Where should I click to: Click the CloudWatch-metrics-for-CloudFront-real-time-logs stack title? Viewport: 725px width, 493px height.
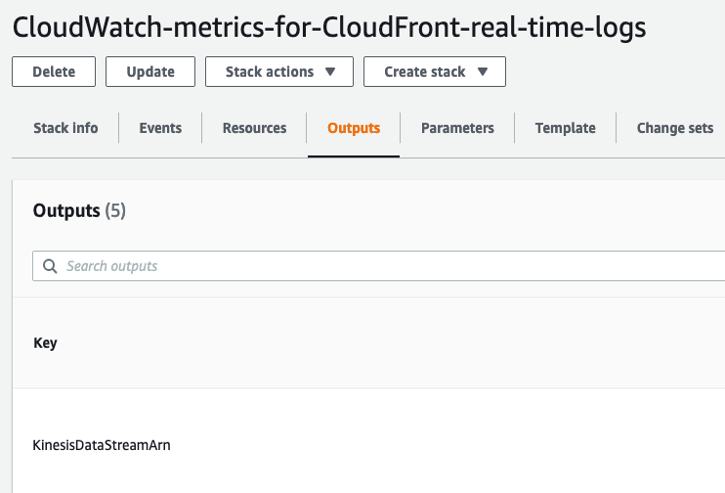coord(329,27)
